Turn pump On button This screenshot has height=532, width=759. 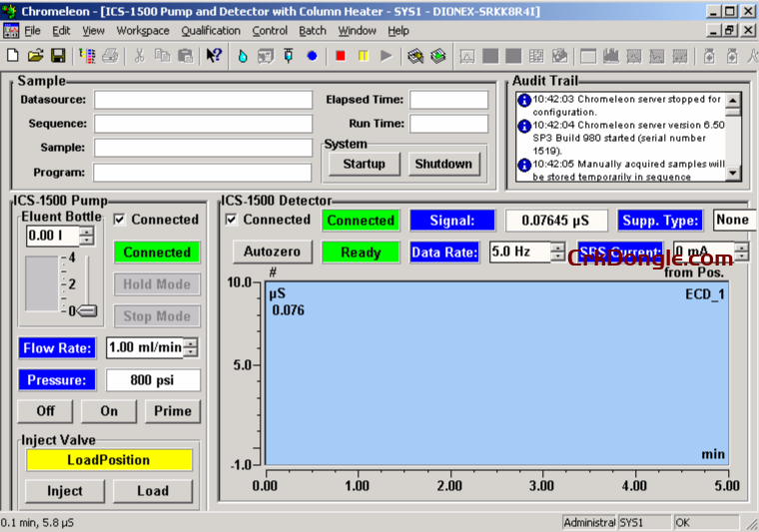pyautogui.click(x=109, y=411)
